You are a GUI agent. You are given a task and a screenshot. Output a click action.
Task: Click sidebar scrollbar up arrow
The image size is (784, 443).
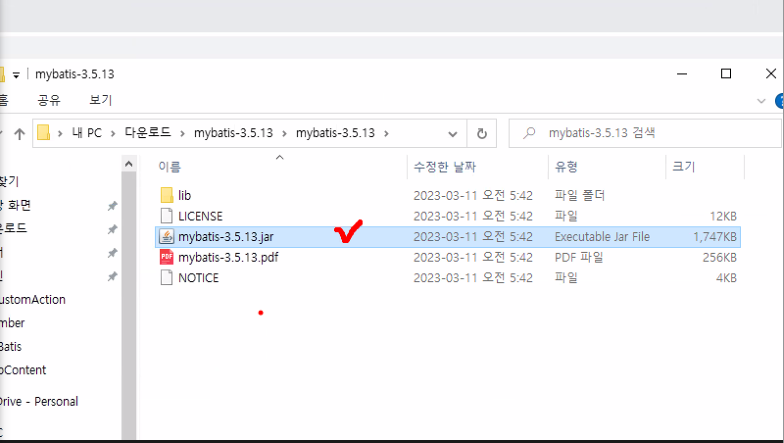[x=128, y=164]
